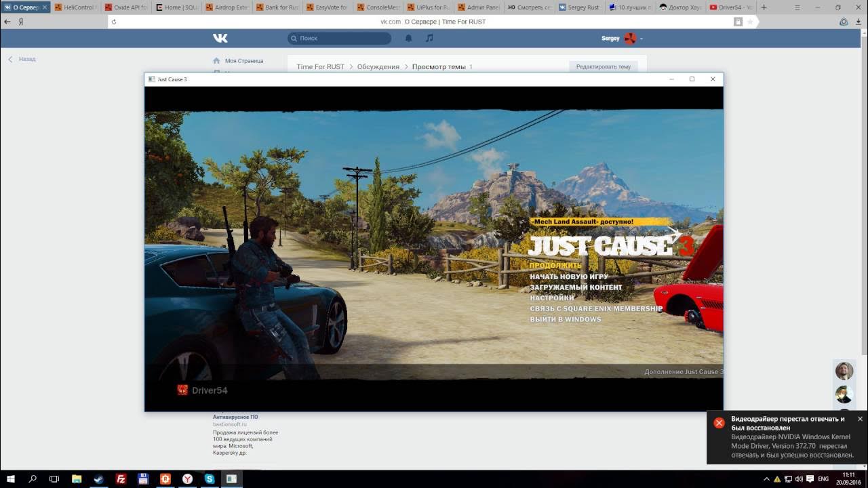Open Skype from the taskbar

(210, 479)
